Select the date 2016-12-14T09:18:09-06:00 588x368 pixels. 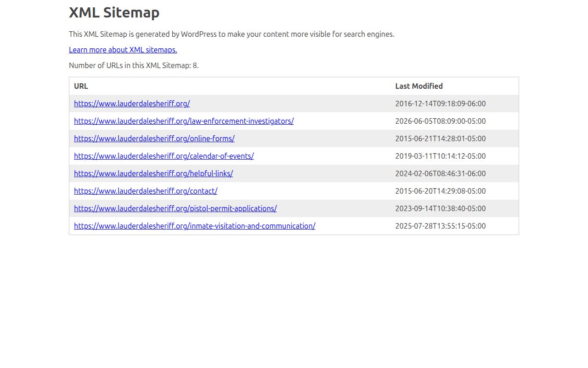click(x=441, y=103)
